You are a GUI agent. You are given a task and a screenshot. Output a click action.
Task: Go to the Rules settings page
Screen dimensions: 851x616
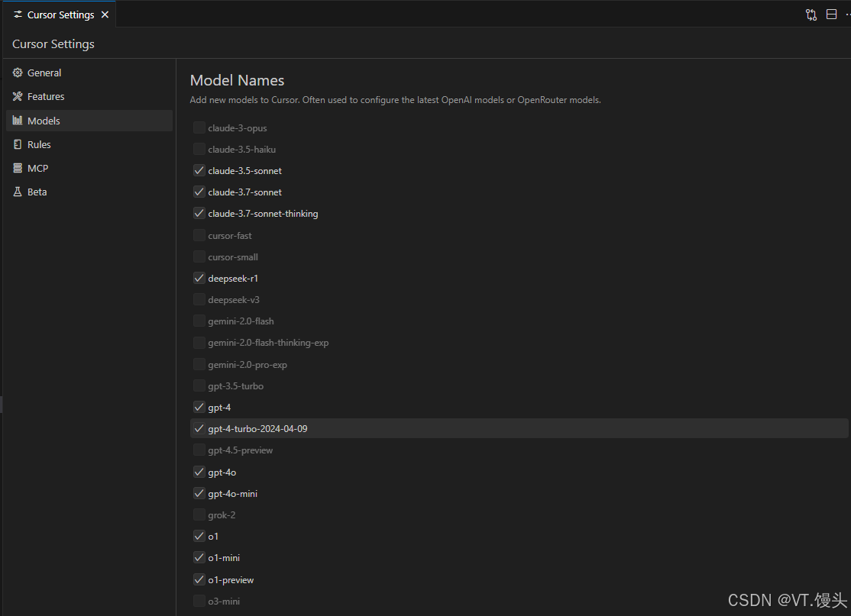click(x=89, y=144)
